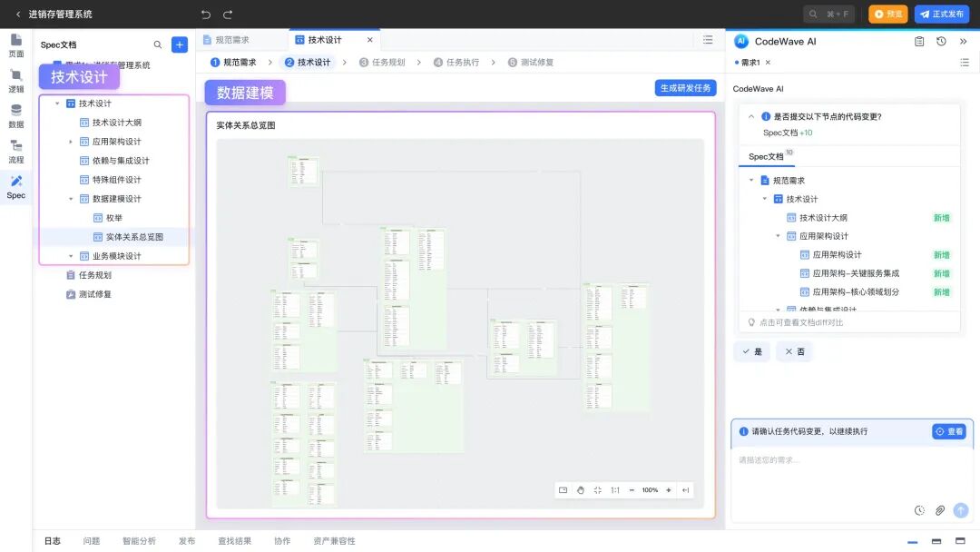Collapse the CodeWave AI panel with double chevron

click(x=963, y=41)
